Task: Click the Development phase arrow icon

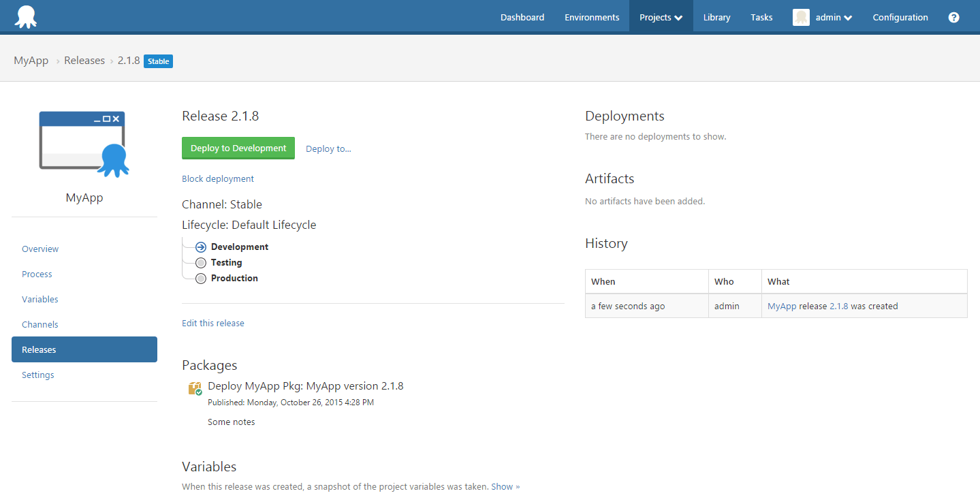Action: (x=200, y=247)
